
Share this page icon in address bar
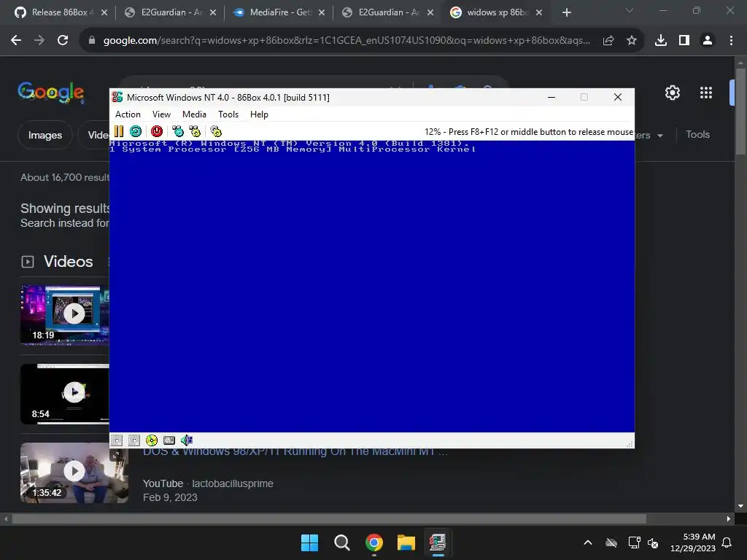pos(608,41)
